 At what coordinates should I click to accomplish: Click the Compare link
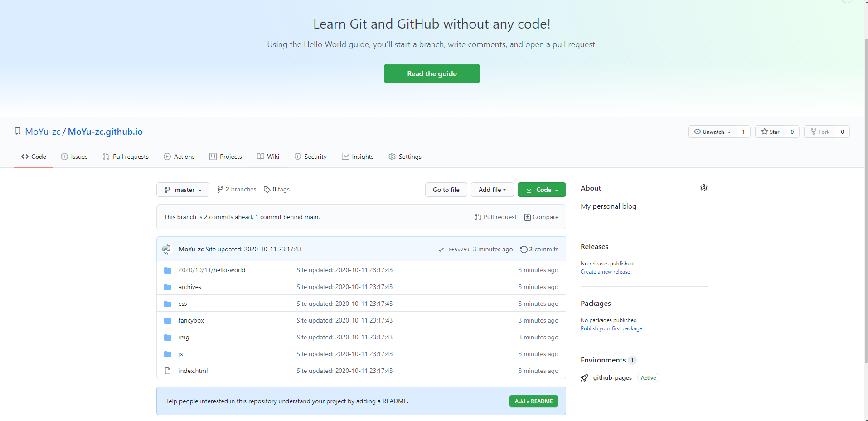click(x=541, y=217)
